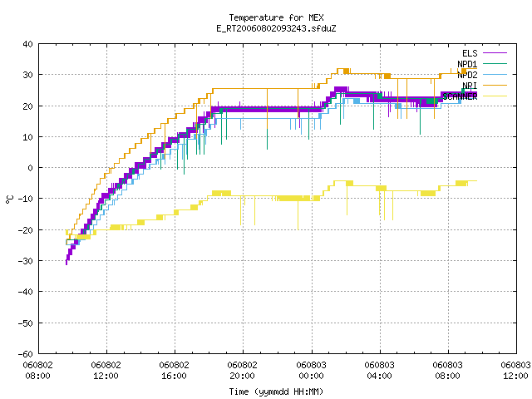Click the y-axis tick label -50

tap(26, 323)
